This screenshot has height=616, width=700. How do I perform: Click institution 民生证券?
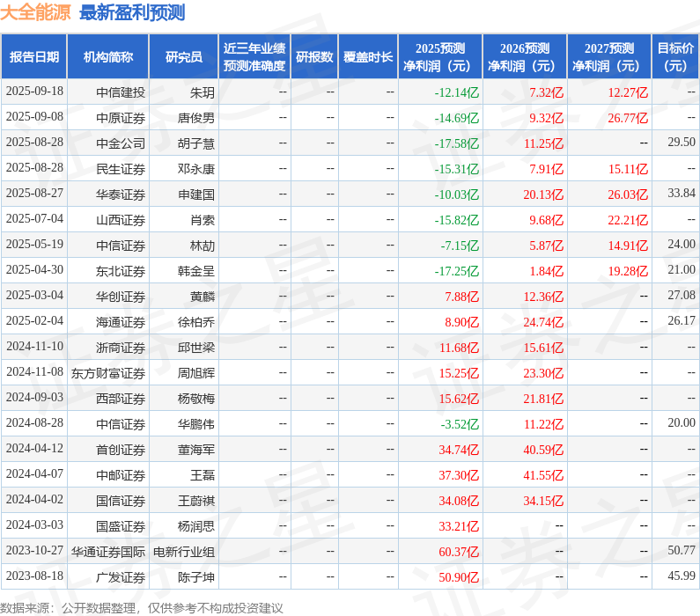click(x=121, y=169)
